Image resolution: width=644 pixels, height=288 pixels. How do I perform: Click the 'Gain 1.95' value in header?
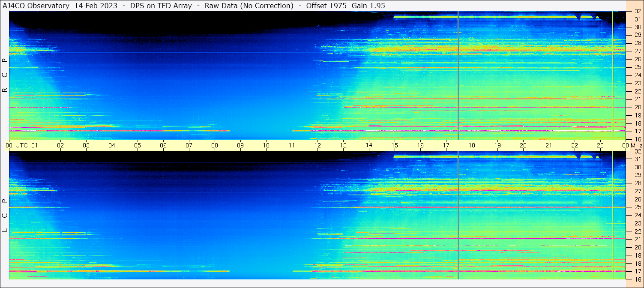tap(368, 6)
